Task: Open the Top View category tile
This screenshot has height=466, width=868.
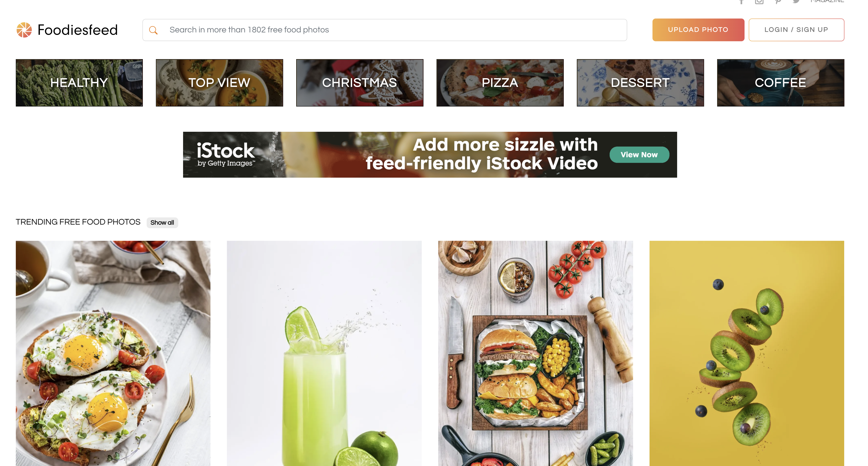Action: tap(219, 83)
